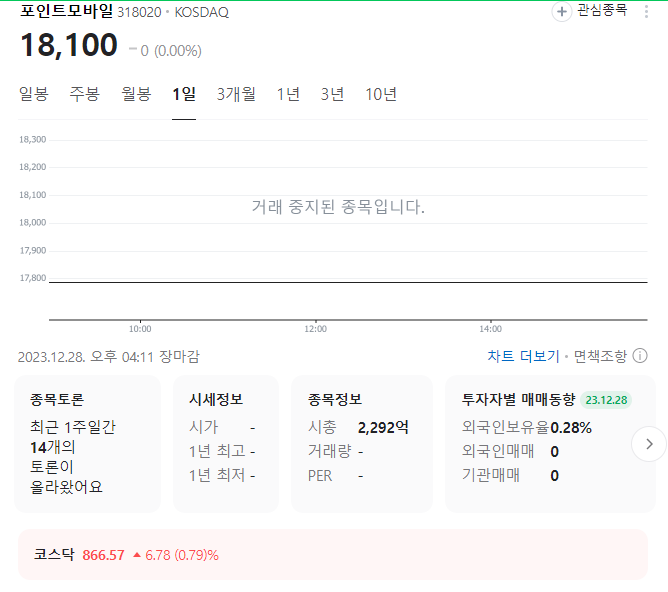Click the price change 0 (0.00%)
Screen dimensions: 668x592
coord(165,51)
